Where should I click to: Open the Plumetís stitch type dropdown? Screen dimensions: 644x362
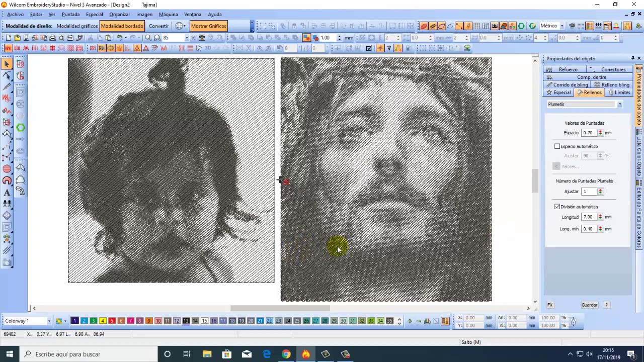619,104
